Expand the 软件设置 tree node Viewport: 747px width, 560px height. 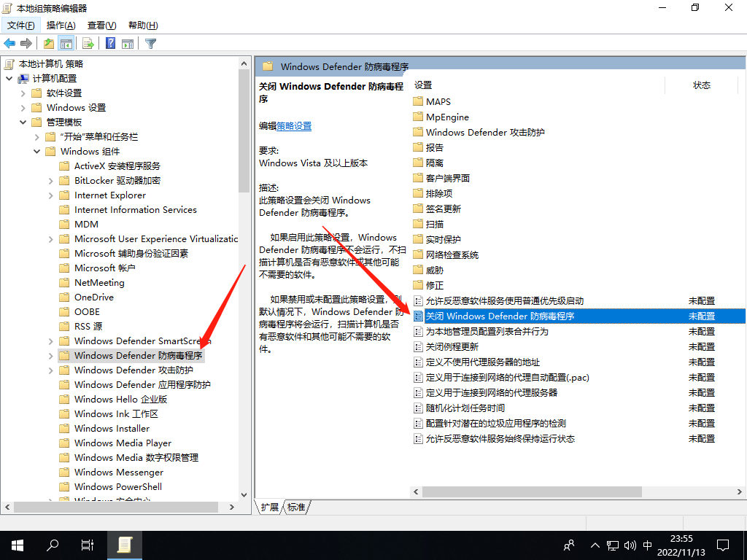tap(23, 93)
